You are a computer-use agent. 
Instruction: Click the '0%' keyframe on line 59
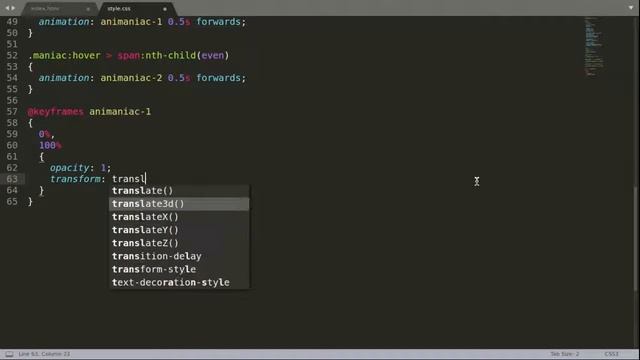click(44, 134)
